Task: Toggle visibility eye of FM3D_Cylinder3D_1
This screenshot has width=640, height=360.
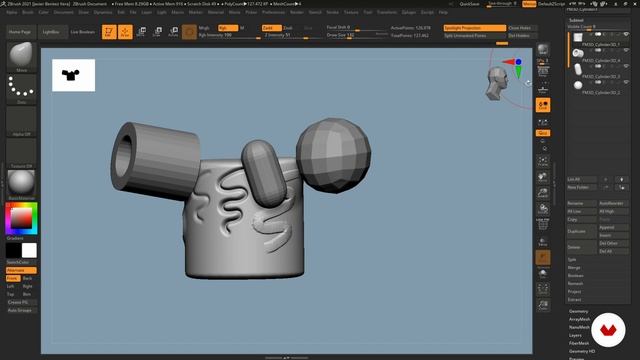Action: point(626,35)
